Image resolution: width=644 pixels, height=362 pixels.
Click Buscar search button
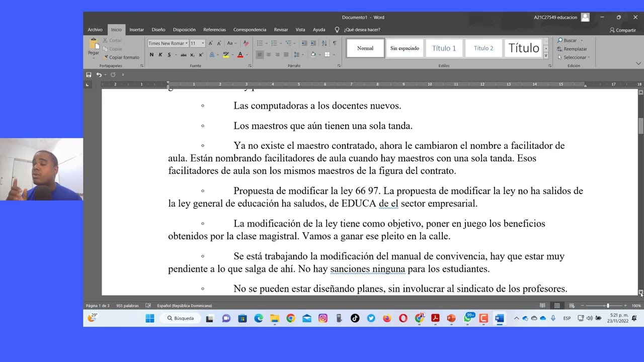[x=567, y=40]
